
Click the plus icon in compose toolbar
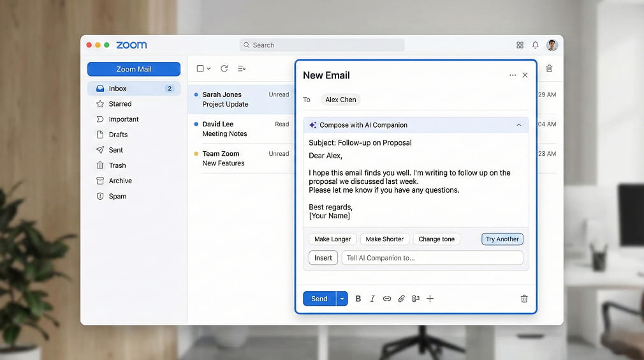pyautogui.click(x=430, y=299)
